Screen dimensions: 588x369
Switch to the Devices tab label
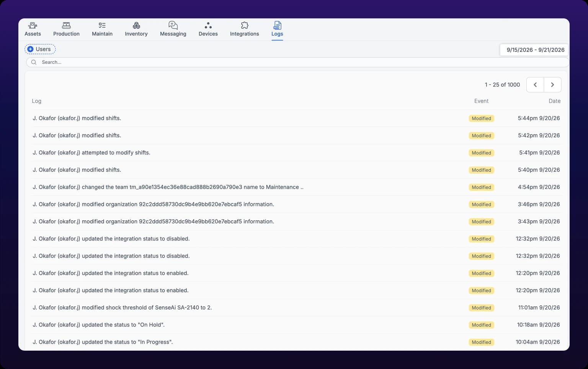pyautogui.click(x=208, y=34)
